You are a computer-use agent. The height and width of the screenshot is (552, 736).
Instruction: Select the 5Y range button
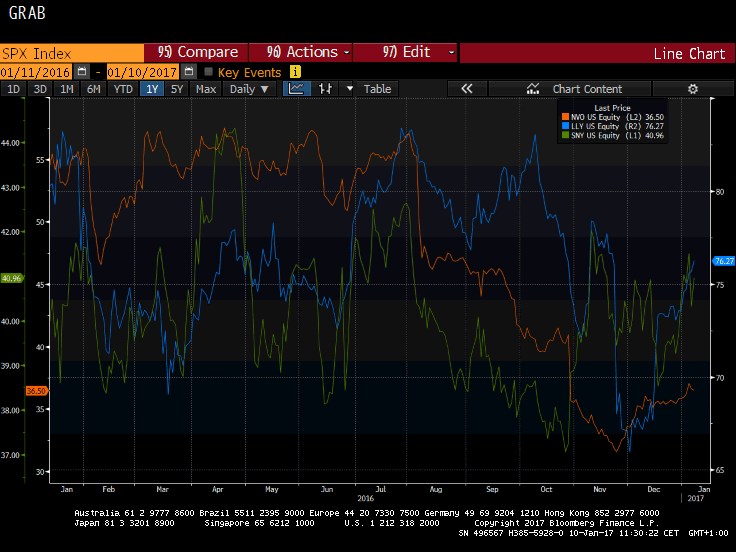tap(177, 89)
